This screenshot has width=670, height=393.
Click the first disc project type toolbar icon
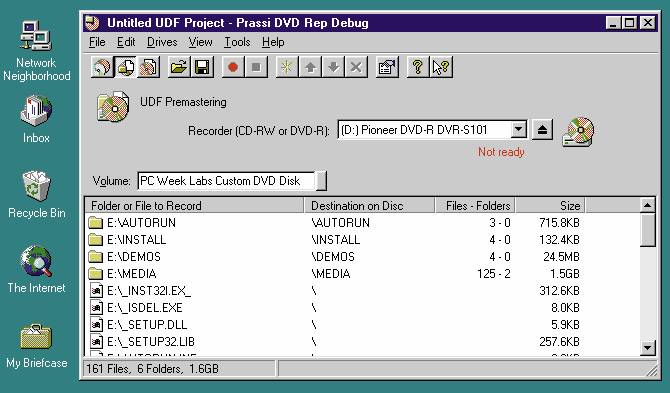point(102,67)
